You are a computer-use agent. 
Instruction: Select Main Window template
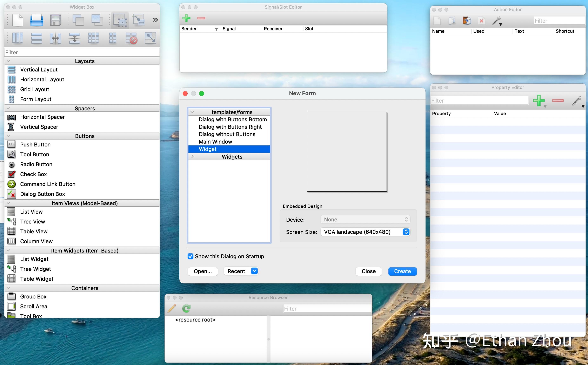tap(215, 142)
